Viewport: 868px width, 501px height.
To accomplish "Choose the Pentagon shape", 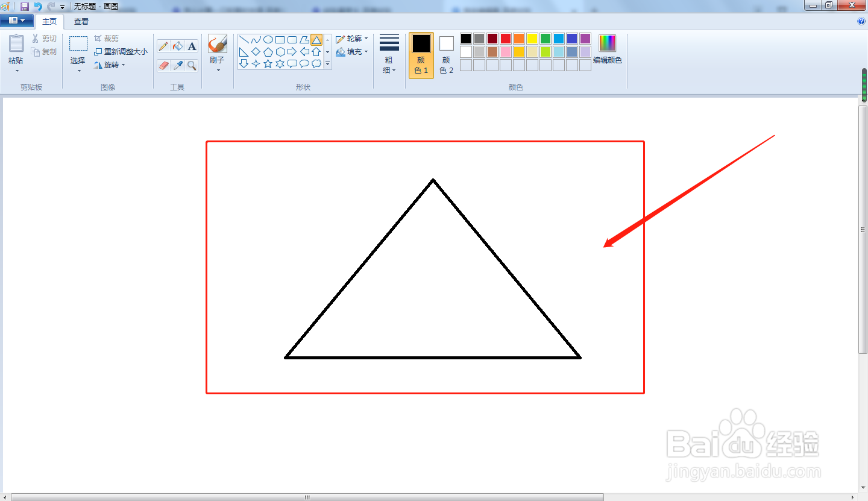I will coord(268,52).
